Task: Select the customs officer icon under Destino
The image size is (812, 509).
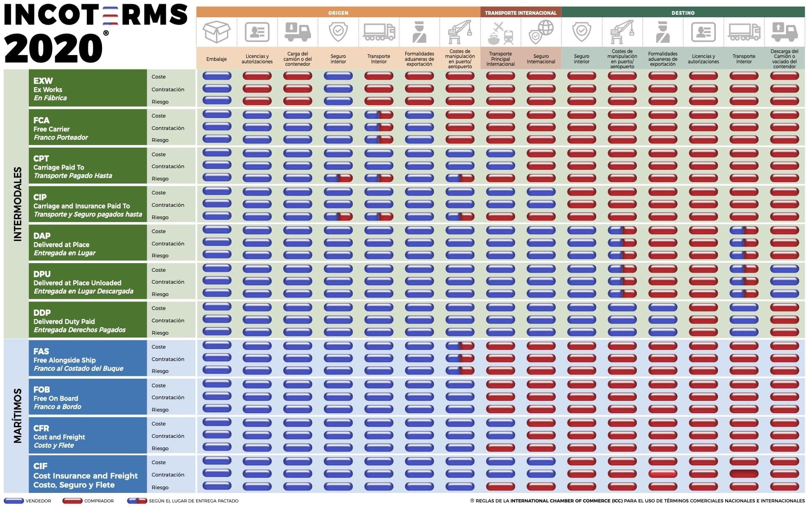Action: pos(663,32)
